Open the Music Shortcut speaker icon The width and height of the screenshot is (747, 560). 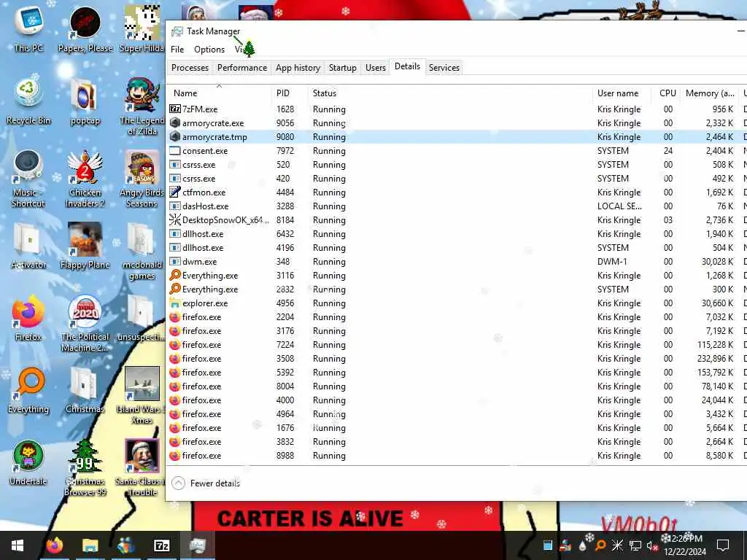tap(28, 178)
